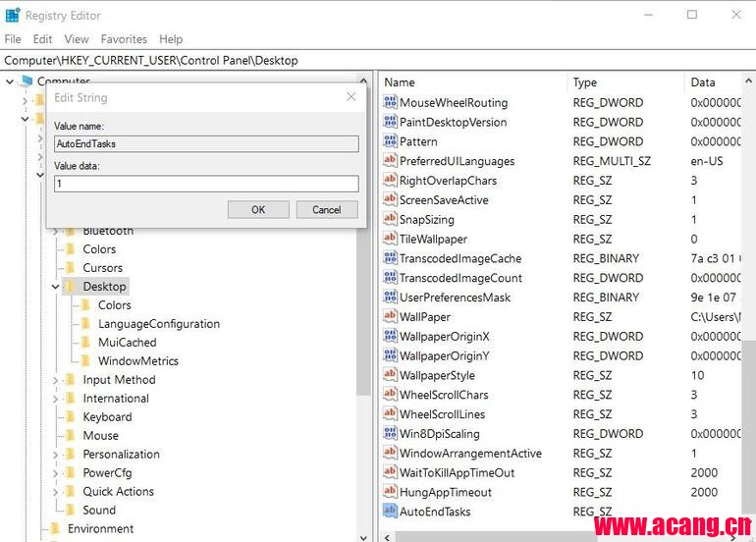Click the MouseWheelRouting DWORD icon

(390, 102)
